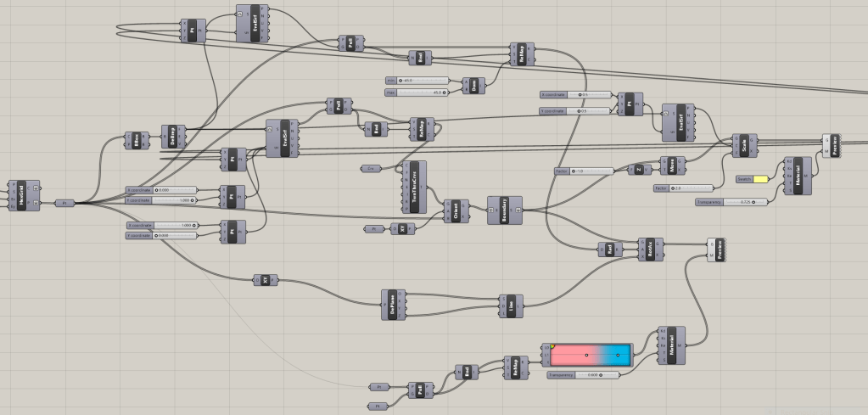Click the Move component
This screenshot has width=868, height=415.
pyautogui.click(x=673, y=165)
